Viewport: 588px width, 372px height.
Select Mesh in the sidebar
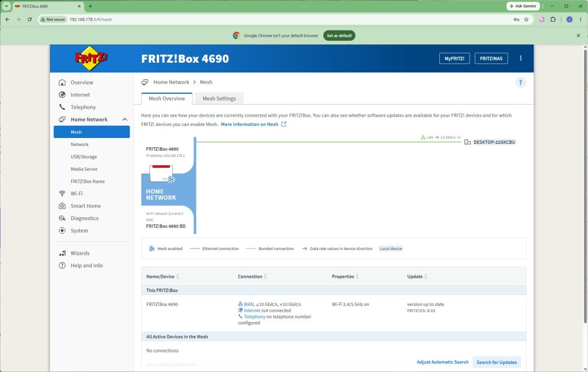pyautogui.click(x=91, y=132)
